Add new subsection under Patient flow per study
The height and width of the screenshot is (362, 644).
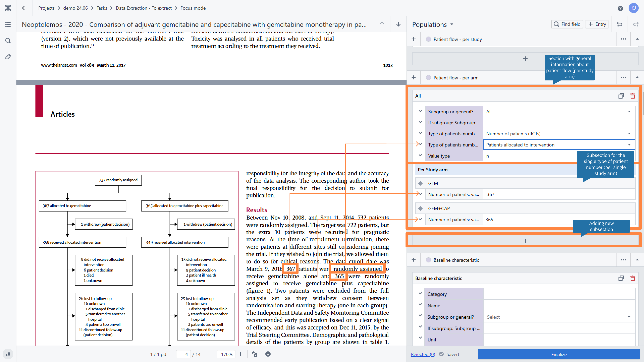525,58
